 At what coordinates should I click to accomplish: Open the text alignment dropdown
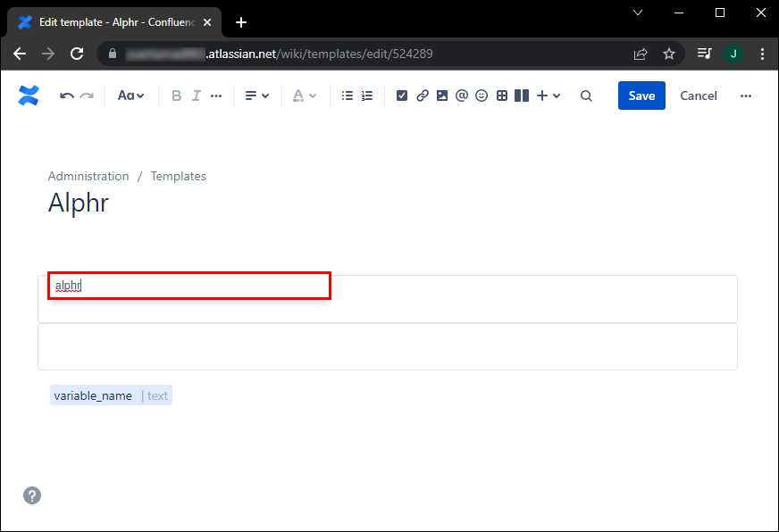257,96
